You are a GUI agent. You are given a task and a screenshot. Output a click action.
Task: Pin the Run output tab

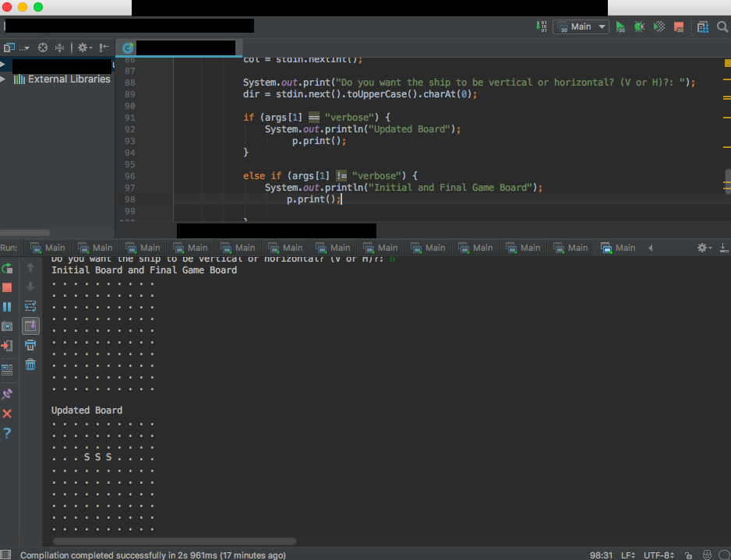[x=7, y=393]
